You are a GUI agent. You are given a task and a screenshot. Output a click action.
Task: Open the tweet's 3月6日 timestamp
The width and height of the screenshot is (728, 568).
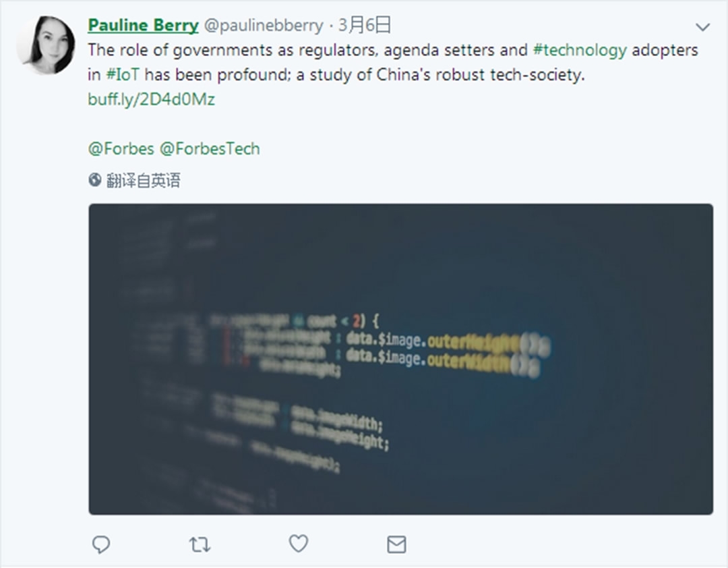click(365, 26)
